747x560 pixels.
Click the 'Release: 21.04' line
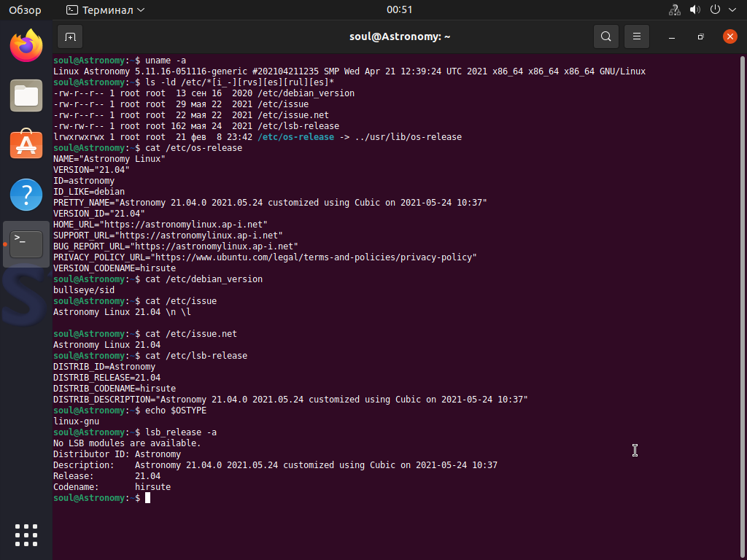coord(107,476)
